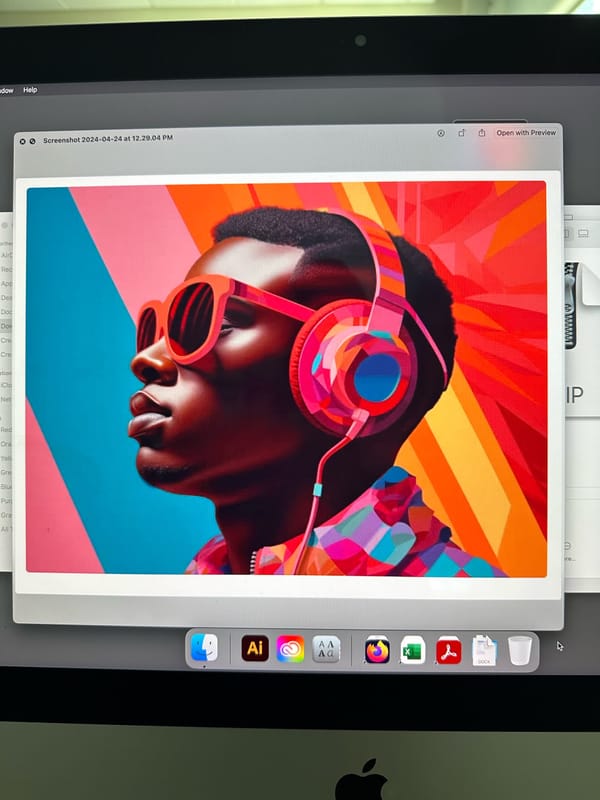Launch Font Book from the Dock

[x=326, y=649]
